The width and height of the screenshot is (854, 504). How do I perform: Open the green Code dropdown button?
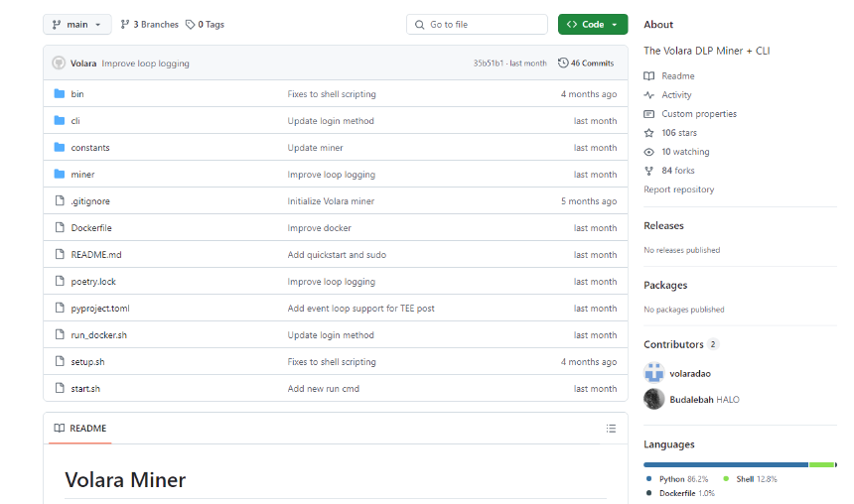pyautogui.click(x=593, y=25)
